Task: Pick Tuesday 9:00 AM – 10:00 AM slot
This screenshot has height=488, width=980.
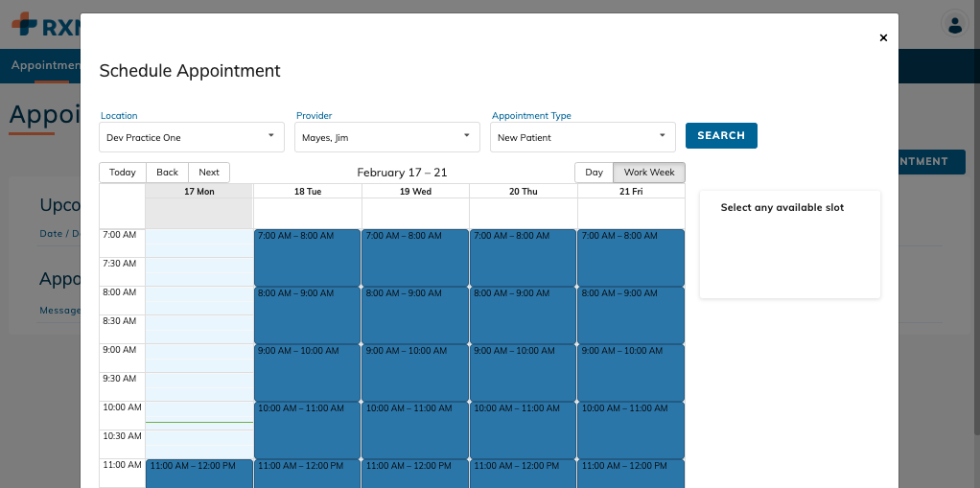Action: [308, 373]
